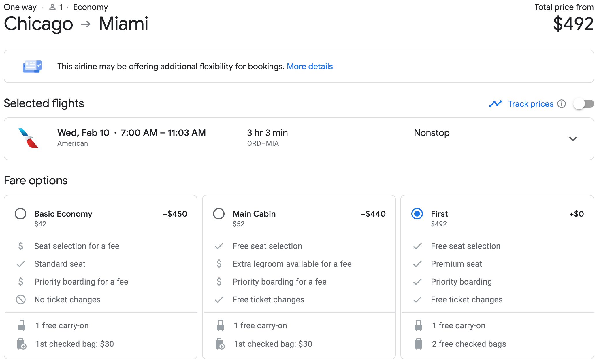Open More details about booking flexibility
This screenshot has width=599, height=364.
coord(310,66)
